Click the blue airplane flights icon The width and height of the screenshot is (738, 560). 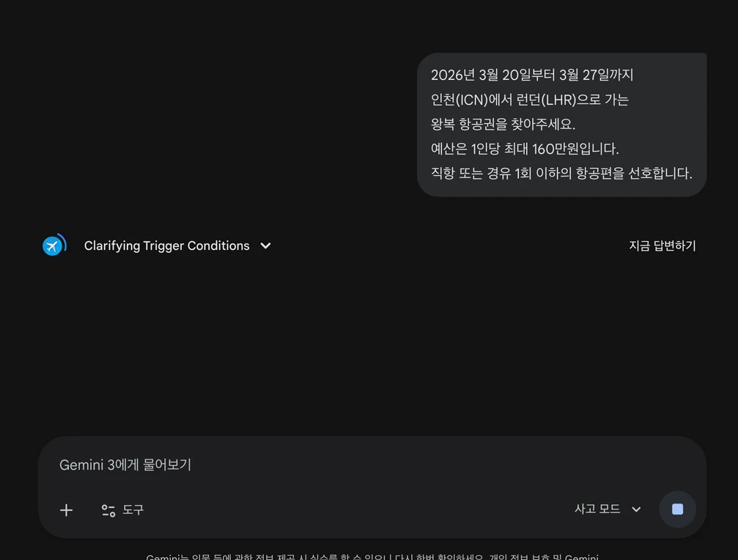click(x=52, y=246)
